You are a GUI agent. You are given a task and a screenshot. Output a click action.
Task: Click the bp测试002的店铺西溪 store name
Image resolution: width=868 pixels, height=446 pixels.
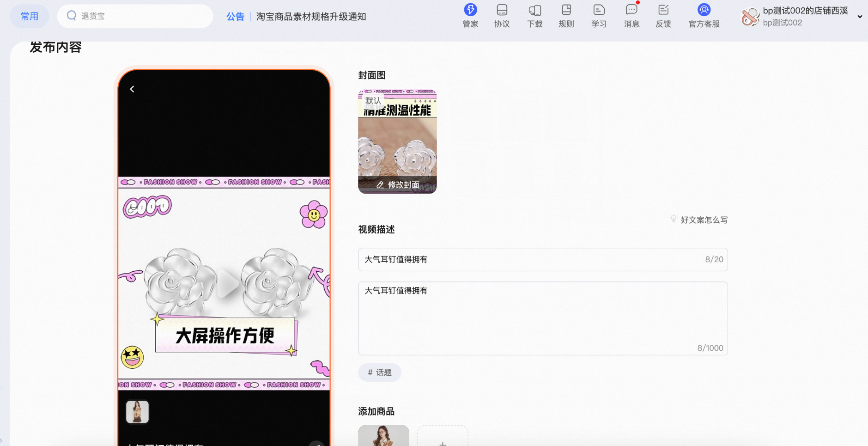pyautogui.click(x=805, y=11)
